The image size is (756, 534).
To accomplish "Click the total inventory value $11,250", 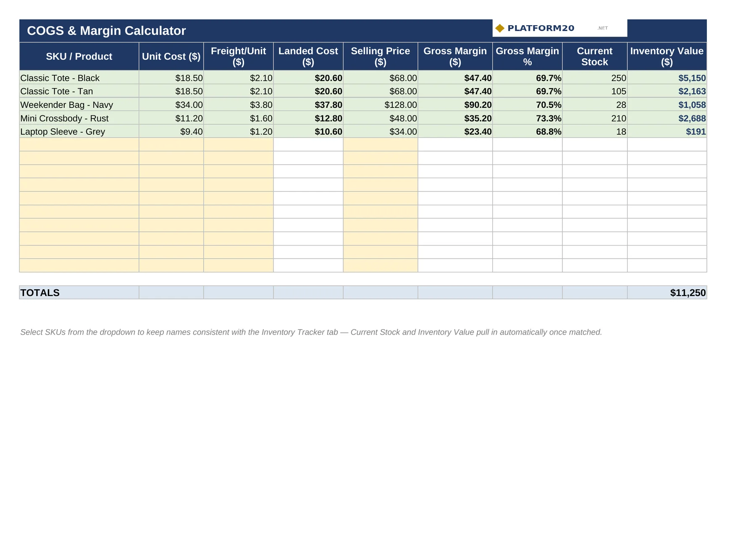I will click(667, 293).
